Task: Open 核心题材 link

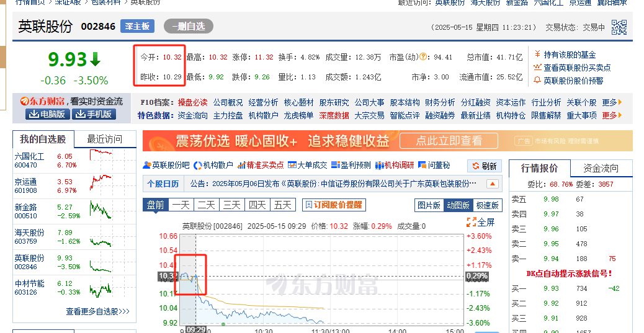Action: point(298,103)
